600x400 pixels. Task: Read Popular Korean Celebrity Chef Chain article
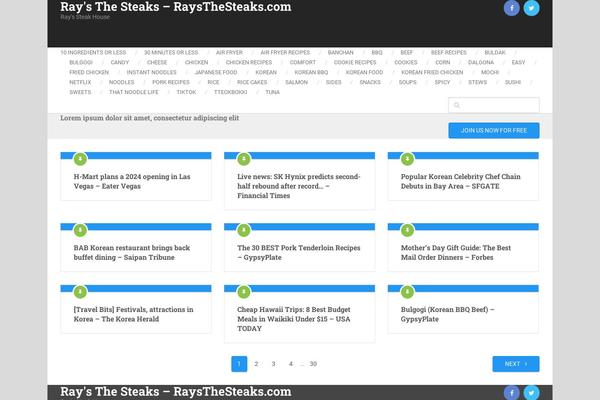click(460, 181)
